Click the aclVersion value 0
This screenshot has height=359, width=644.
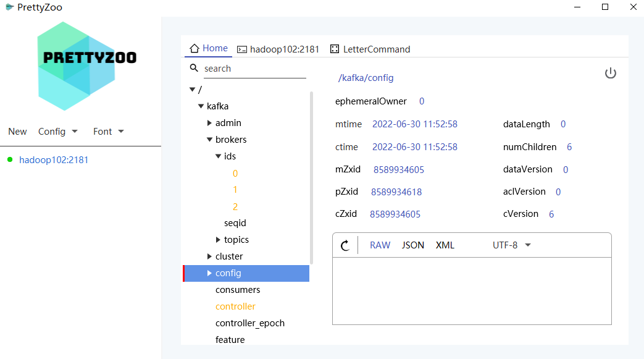[x=558, y=192]
